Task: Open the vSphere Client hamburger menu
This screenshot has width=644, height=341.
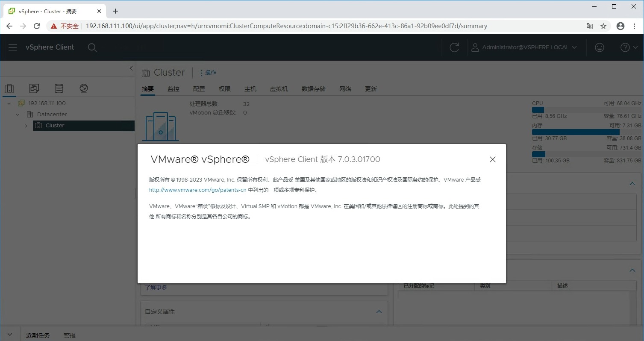Action: point(13,47)
